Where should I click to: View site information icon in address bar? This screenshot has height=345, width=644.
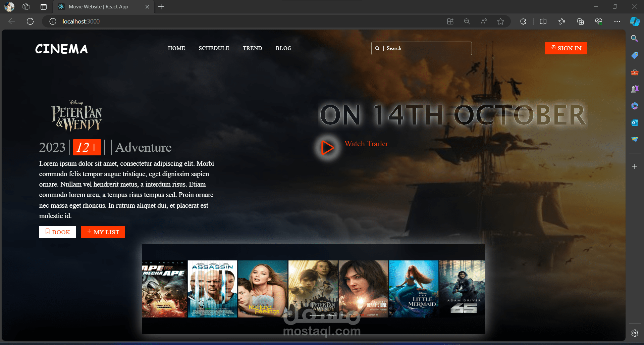pos(53,21)
